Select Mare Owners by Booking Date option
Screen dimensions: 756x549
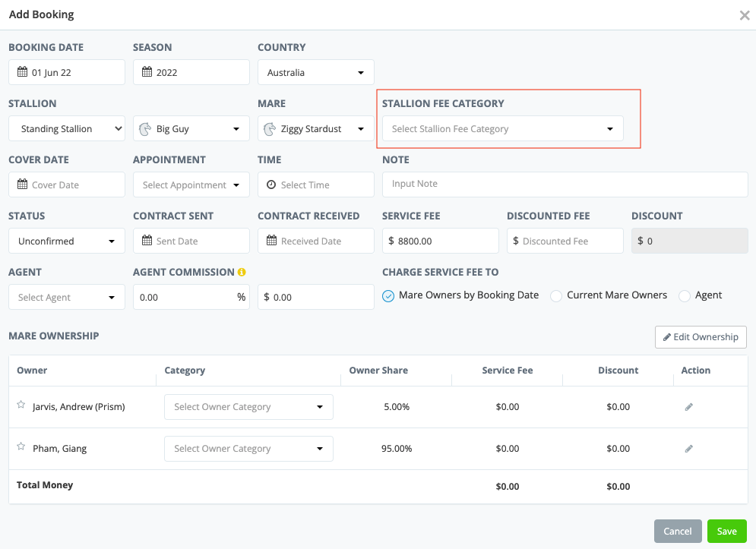click(388, 295)
